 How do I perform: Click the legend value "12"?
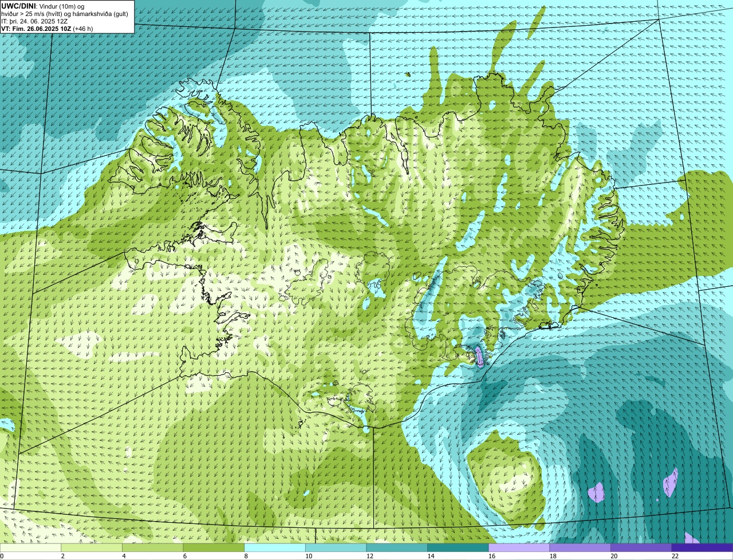(x=369, y=556)
